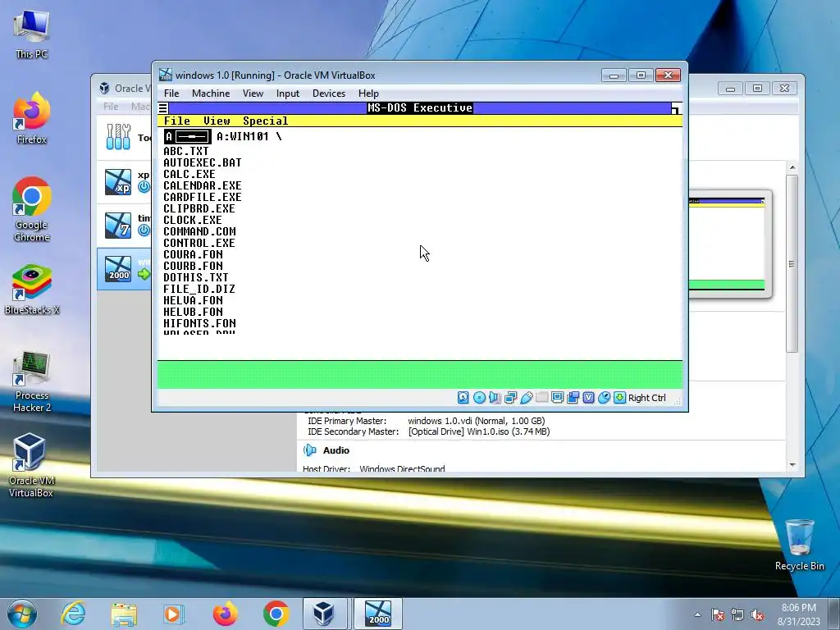Click the hard disk activity status icon
Screen dimensions: 840x630
coord(463,398)
